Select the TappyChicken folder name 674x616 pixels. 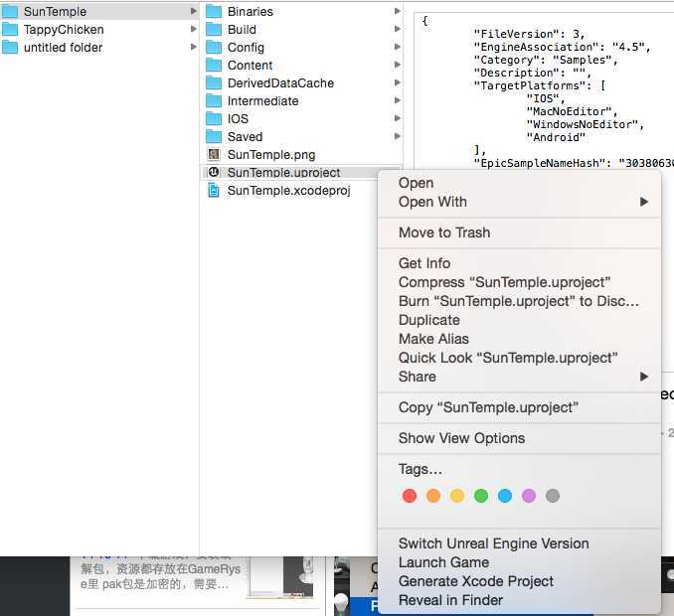(64, 30)
